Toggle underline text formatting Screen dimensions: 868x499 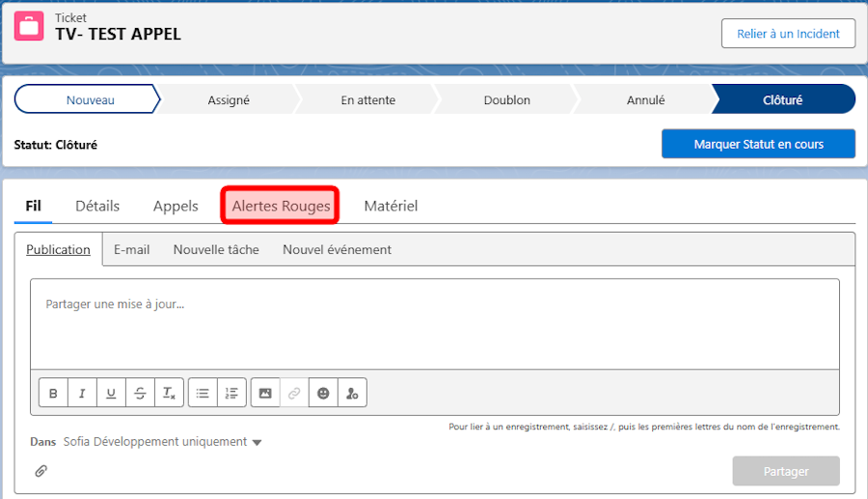coord(111,393)
